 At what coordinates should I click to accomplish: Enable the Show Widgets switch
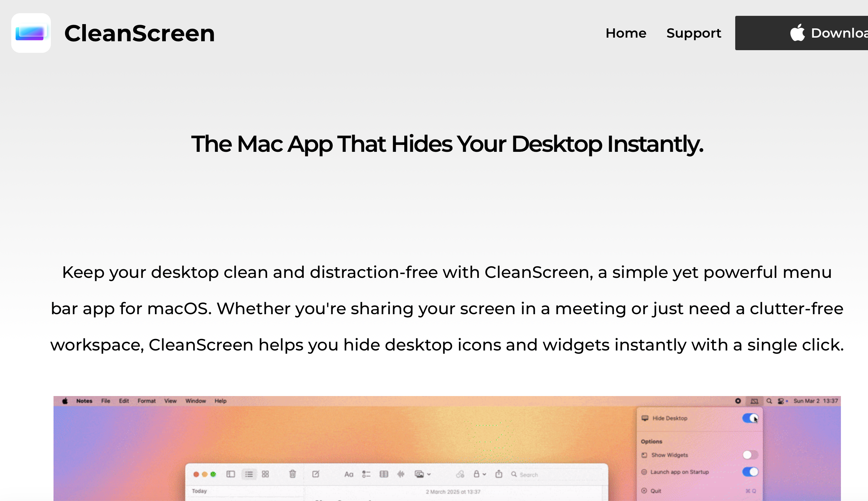click(x=750, y=455)
